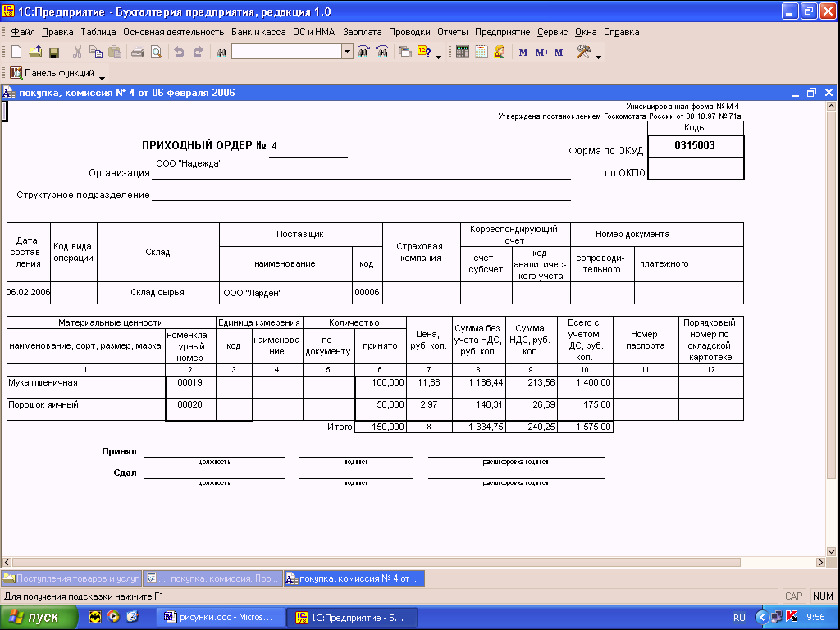Click the Save floppy disk icon
This screenshot has width=840, height=630.
tap(53, 52)
